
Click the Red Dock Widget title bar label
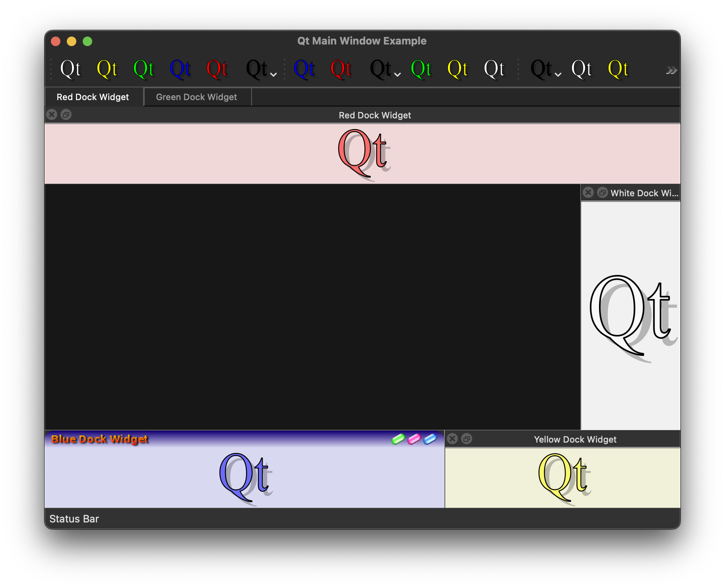click(375, 115)
